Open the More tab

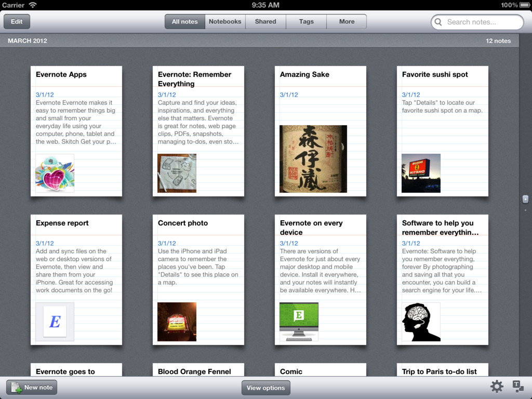coord(347,21)
